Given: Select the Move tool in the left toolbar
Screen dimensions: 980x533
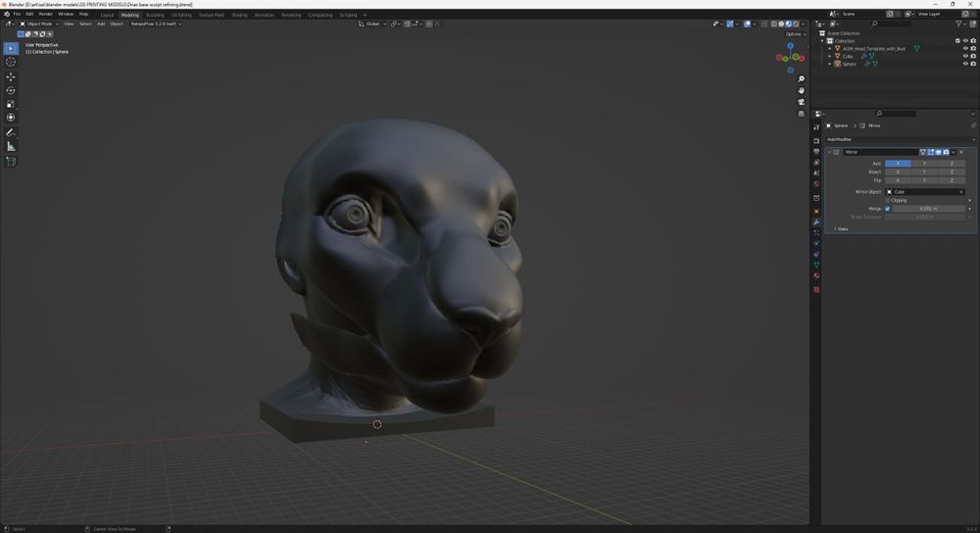Looking at the screenshot, I should 11,76.
